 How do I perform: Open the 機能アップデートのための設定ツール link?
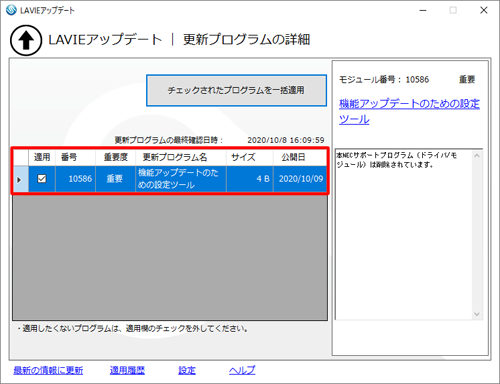[x=409, y=111]
